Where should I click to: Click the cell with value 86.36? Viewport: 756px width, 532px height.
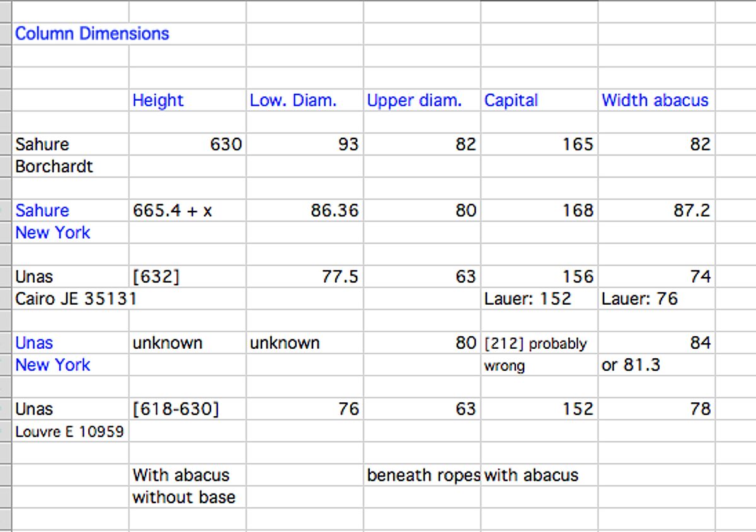tap(334, 211)
